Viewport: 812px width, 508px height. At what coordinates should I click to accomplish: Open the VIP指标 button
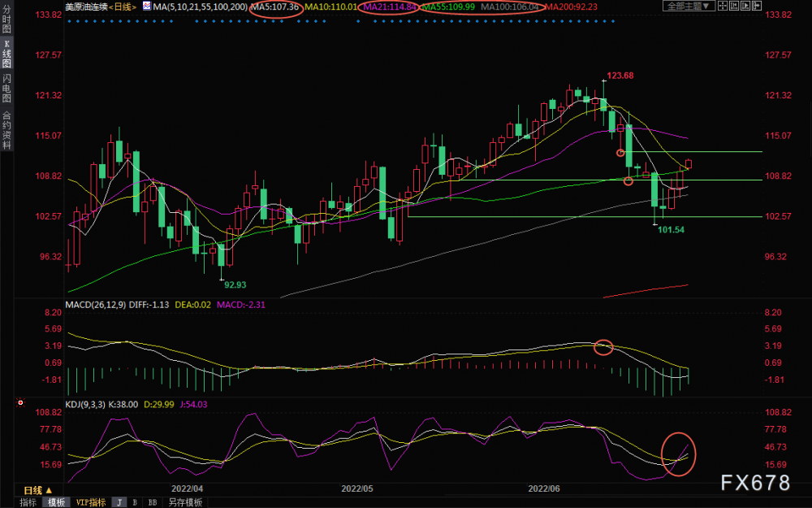pyautogui.click(x=91, y=502)
